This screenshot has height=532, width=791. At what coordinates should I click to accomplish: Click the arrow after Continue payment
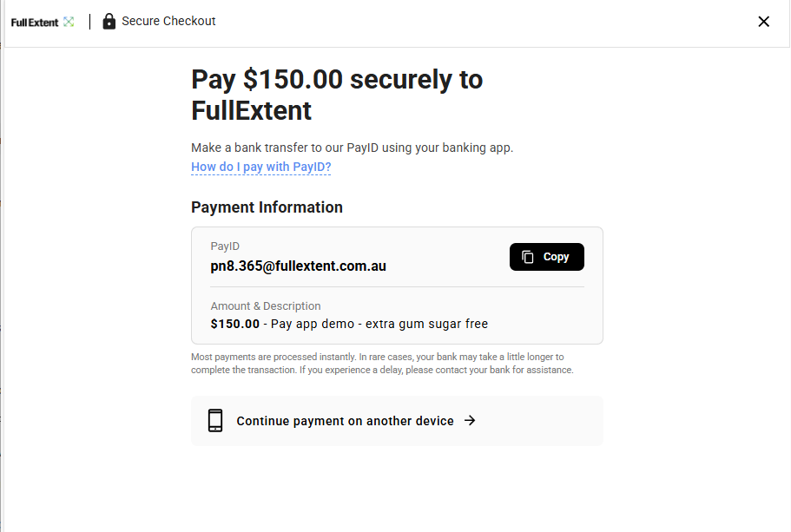[470, 421]
